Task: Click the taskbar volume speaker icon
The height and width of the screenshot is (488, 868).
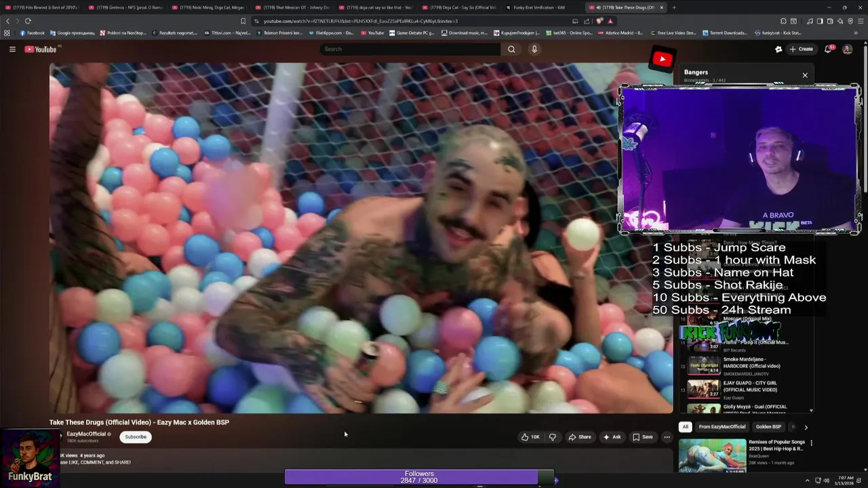Action: (x=826, y=481)
